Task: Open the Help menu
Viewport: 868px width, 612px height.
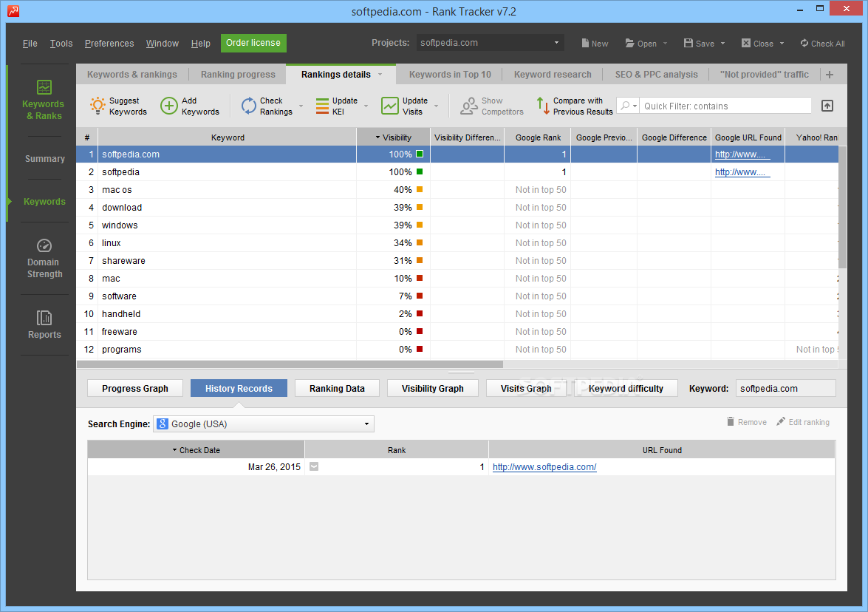Action: coord(200,43)
